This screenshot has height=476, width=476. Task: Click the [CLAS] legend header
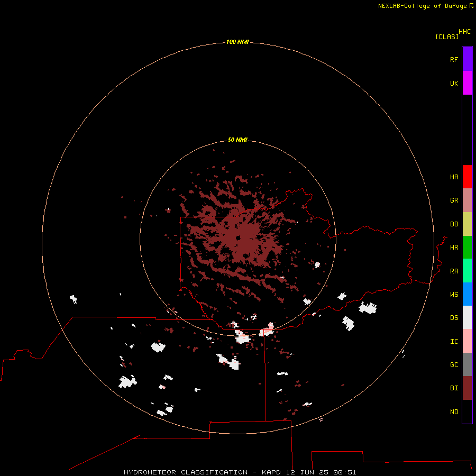[x=447, y=36]
